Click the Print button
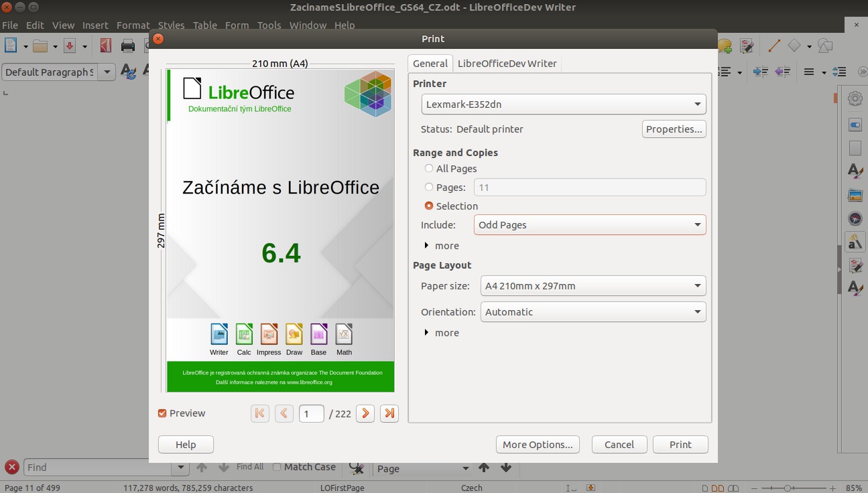The width and height of the screenshot is (868, 493). pyautogui.click(x=680, y=444)
